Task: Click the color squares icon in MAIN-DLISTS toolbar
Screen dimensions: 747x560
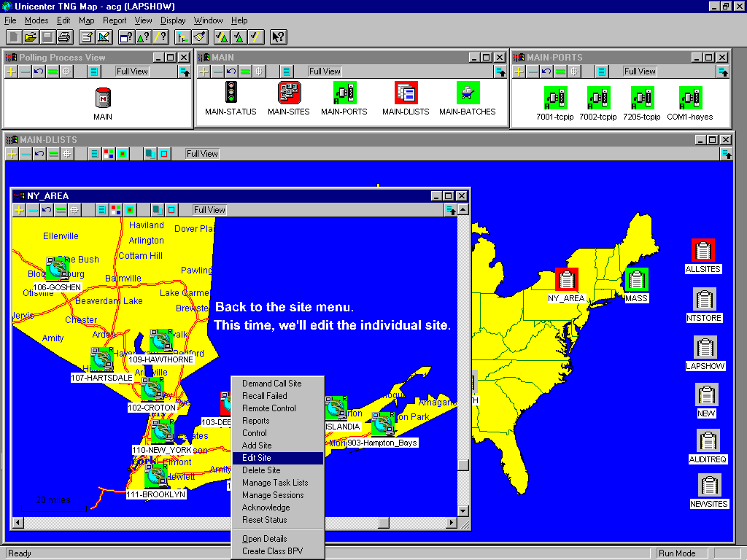Action: (109, 154)
